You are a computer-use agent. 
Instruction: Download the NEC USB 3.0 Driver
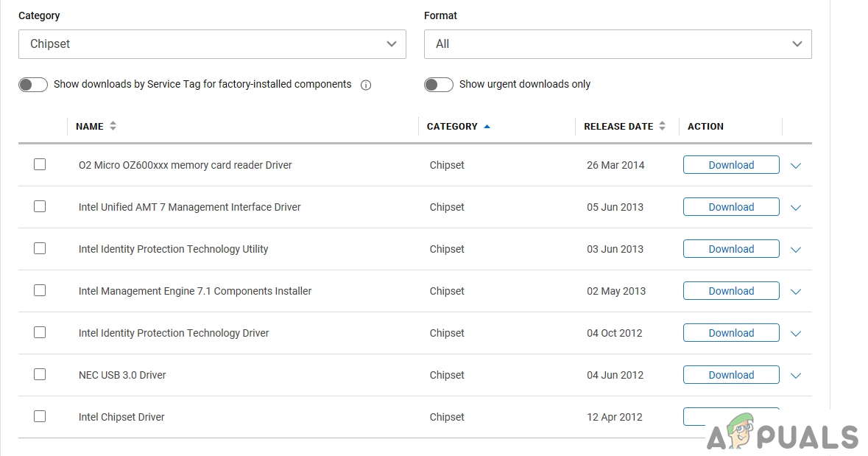[731, 375]
